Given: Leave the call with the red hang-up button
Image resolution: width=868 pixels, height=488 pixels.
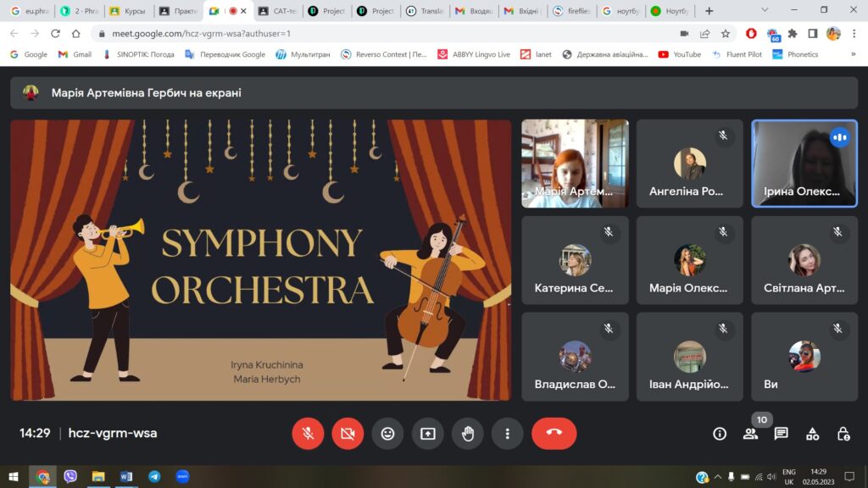Looking at the screenshot, I should coord(554,434).
